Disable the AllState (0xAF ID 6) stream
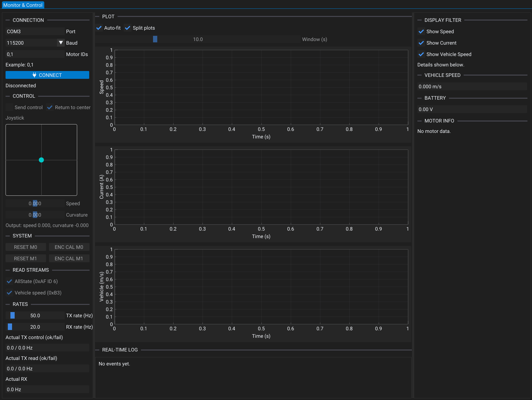532x400 pixels. pos(9,281)
